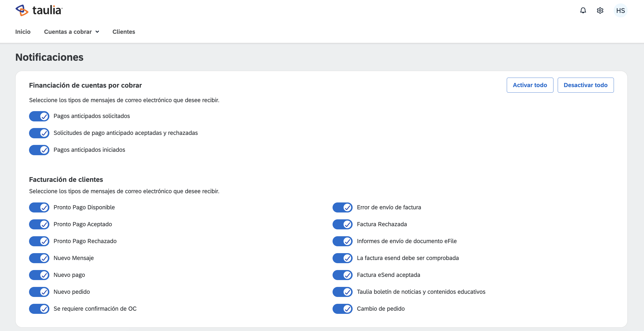Toggle Se requiere confirmación de OC
This screenshot has width=644, height=331.
pos(39,309)
